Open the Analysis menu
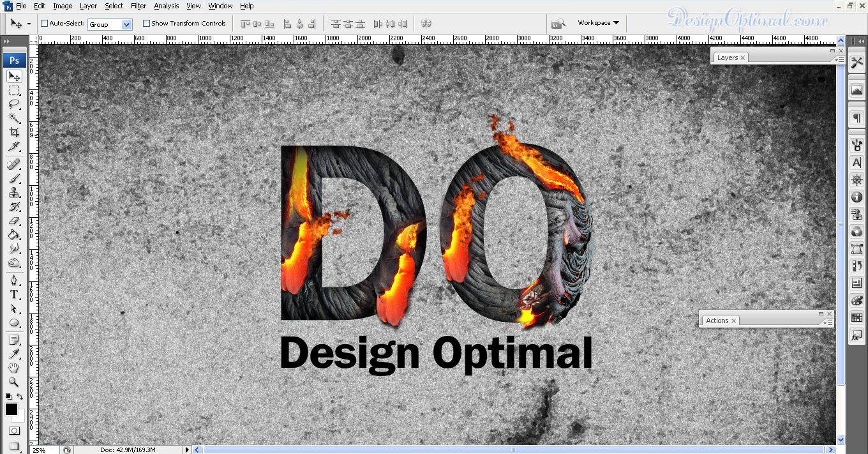Viewport: 868px width, 454px height. pos(167,6)
